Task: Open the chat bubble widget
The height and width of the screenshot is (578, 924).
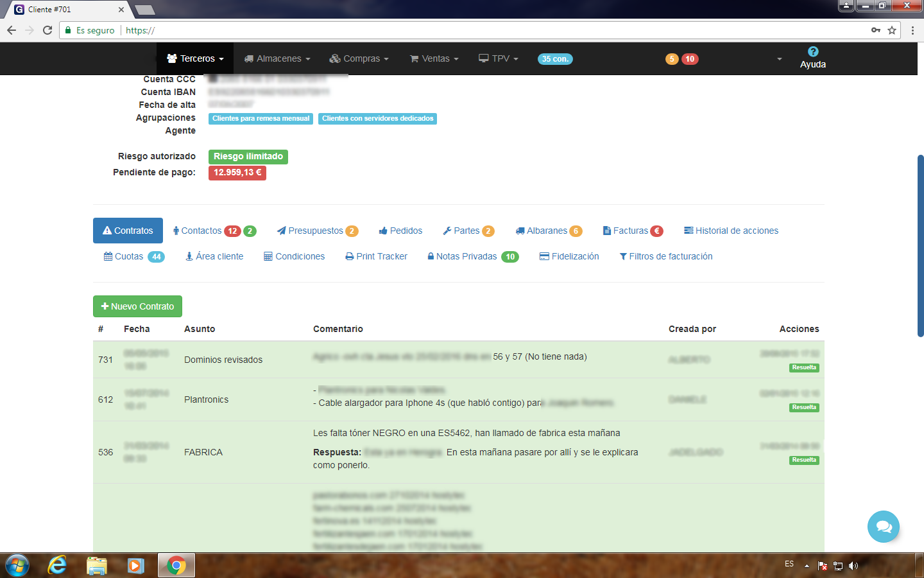Action: [x=883, y=527]
